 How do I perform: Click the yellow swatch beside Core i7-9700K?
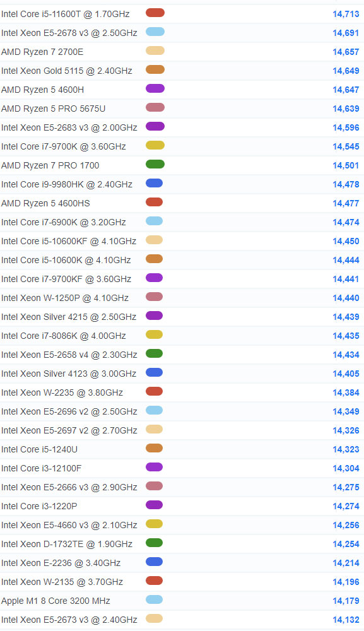155,145
